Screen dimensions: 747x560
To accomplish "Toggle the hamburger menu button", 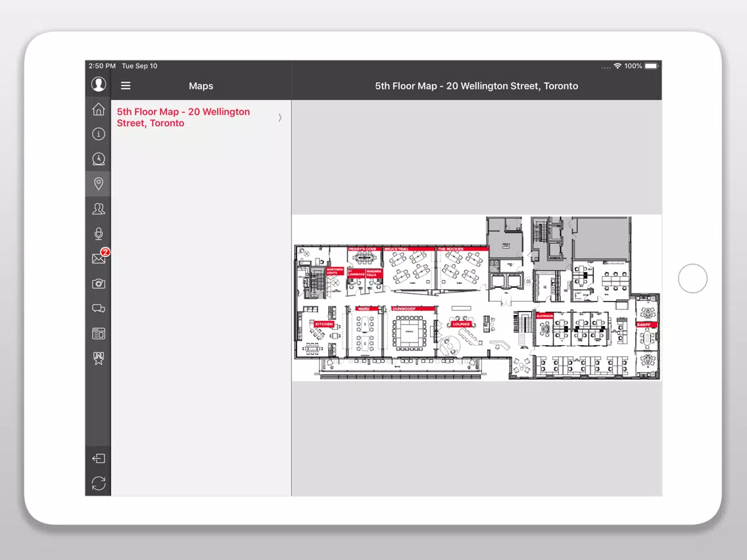I will [126, 85].
